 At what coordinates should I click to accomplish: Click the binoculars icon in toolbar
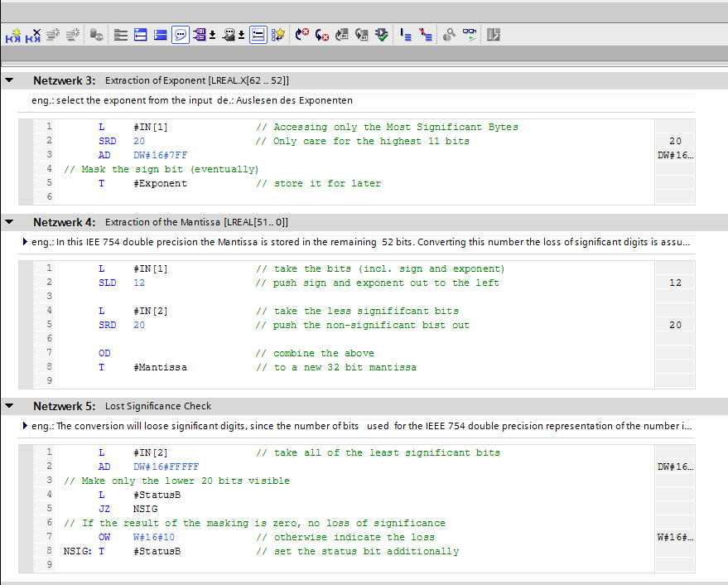[x=448, y=35]
